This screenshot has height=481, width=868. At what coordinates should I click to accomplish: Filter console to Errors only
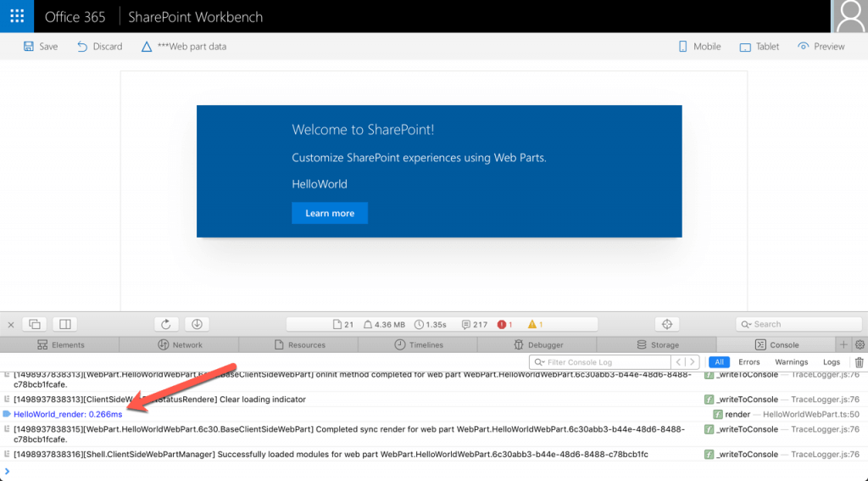749,362
